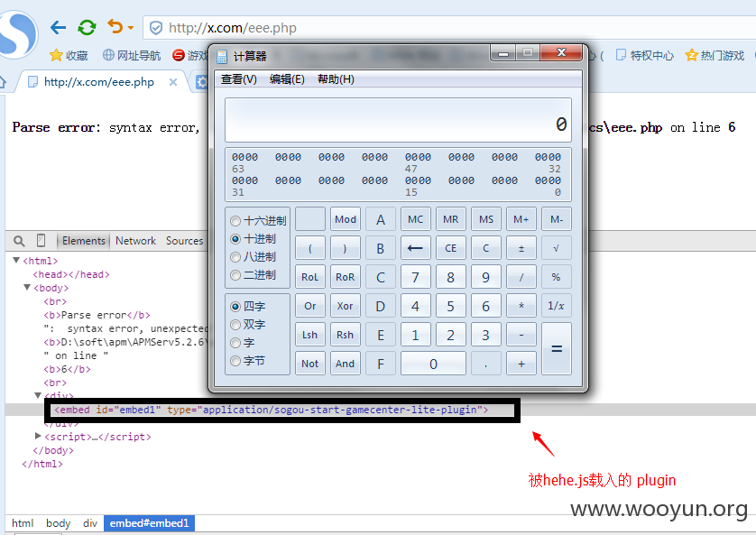Screen dimensions: 756x535
Task: Switch to the Elements tab
Action: click(x=84, y=241)
